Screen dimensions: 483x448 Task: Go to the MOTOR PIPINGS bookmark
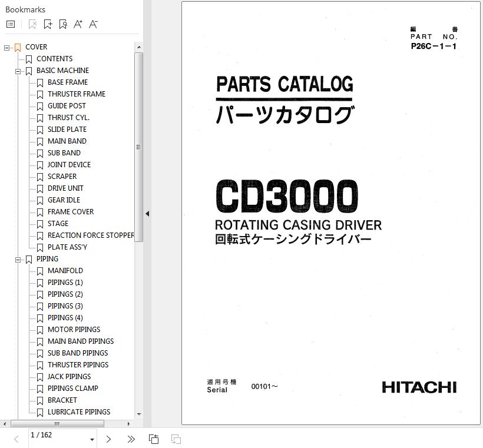coord(74,330)
